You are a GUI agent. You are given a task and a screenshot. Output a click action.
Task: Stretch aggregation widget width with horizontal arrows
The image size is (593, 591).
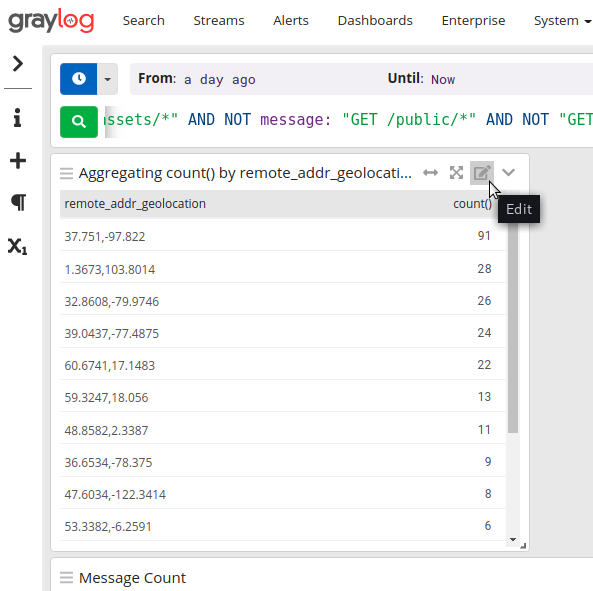pos(430,173)
